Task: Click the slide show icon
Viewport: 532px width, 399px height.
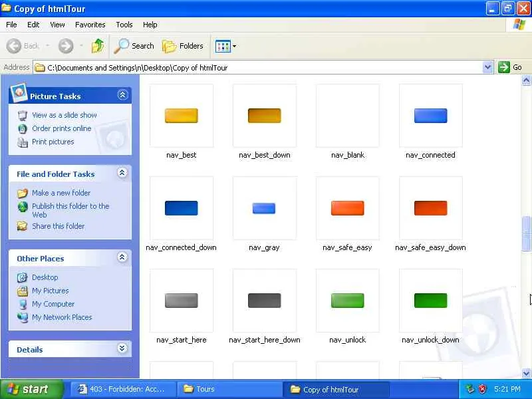Action: pos(23,115)
